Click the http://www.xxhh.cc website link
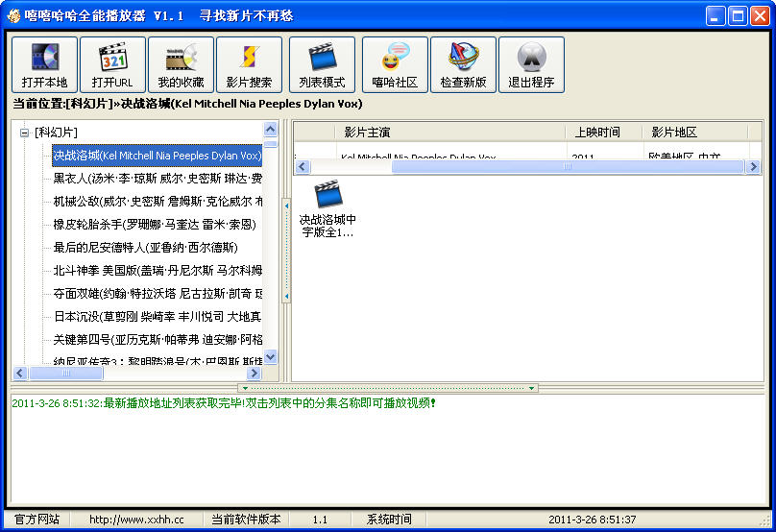Image resolution: width=776 pixels, height=532 pixels. pyautogui.click(x=136, y=520)
